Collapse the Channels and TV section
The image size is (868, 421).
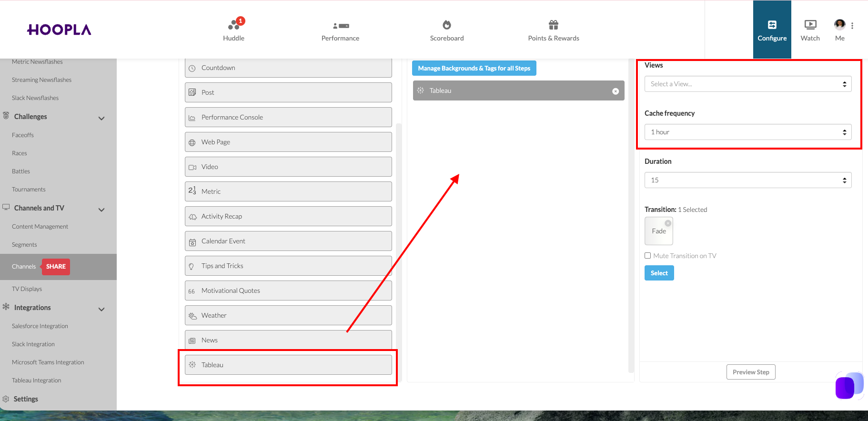coord(101,210)
